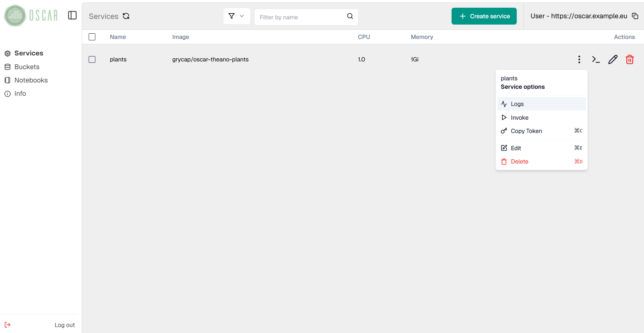
Task: Open the Buckets page in sidebar
Action: (27, 67)
